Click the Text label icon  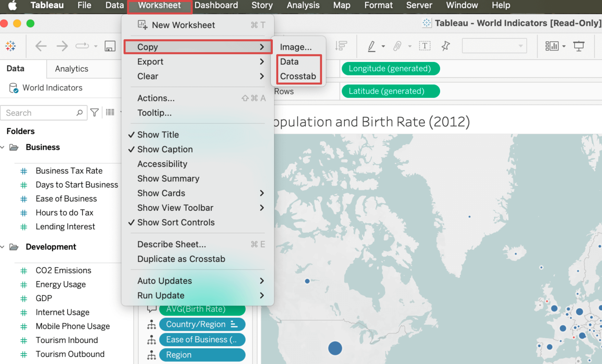[425, 46]
